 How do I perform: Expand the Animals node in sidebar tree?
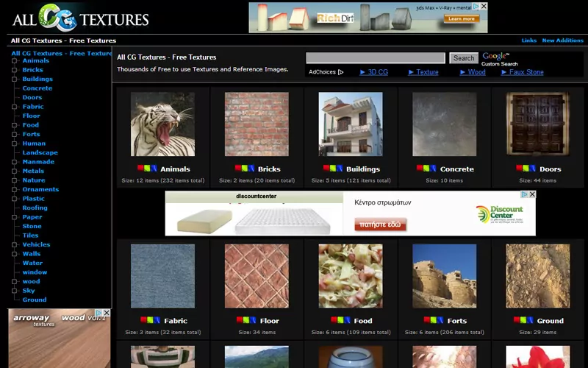(14, 61)
